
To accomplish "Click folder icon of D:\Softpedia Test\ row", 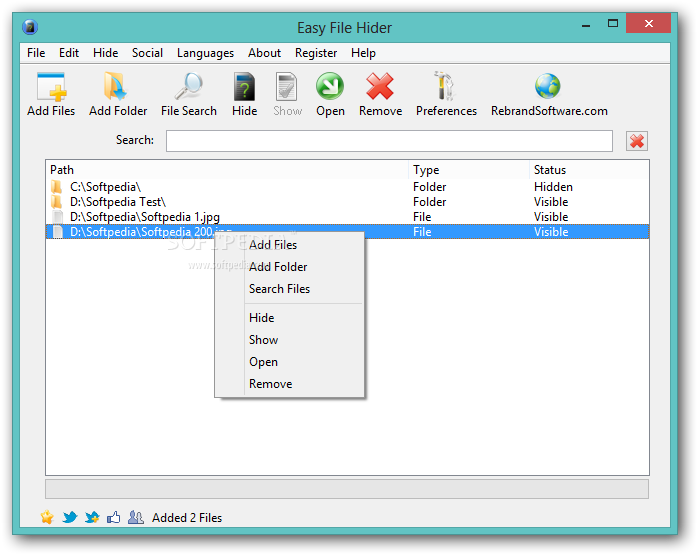I will point(57,202).
